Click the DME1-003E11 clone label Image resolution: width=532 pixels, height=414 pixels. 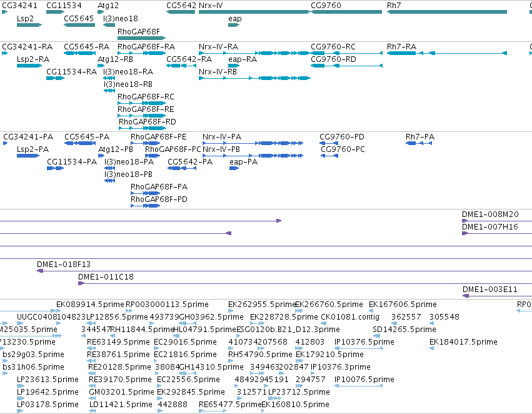[x=490, y=290]
